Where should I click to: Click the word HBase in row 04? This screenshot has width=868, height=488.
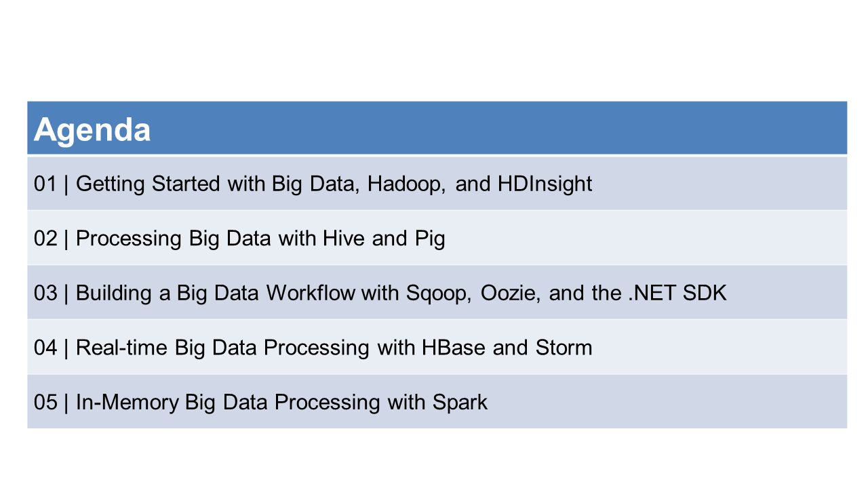pos(454,348)
